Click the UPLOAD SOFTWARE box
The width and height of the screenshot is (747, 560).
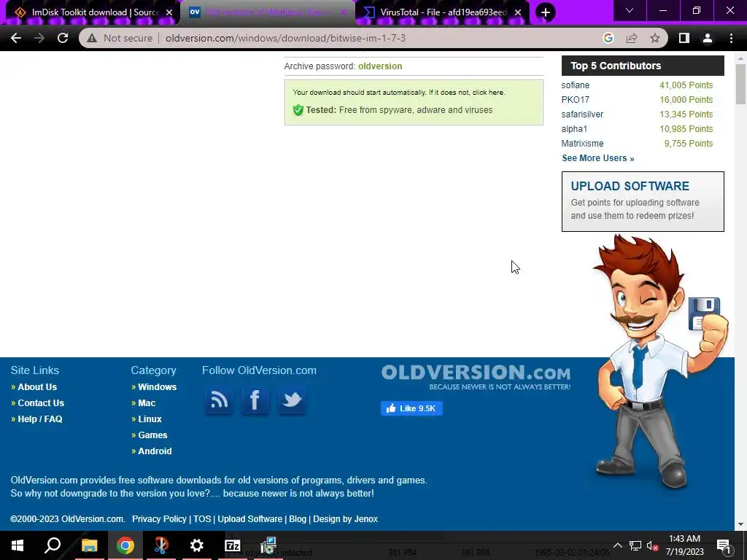pos(643,201)
